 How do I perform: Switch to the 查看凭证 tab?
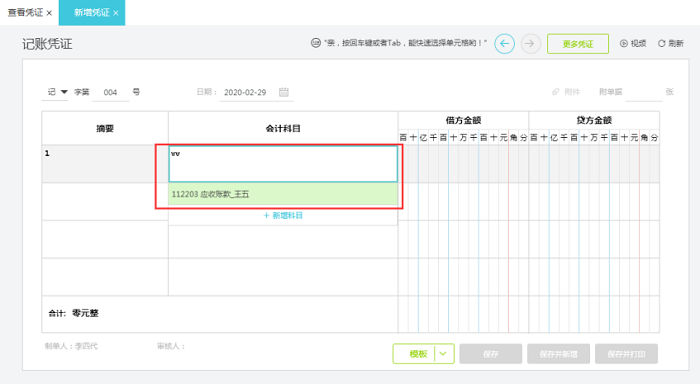tap(25, 13)
